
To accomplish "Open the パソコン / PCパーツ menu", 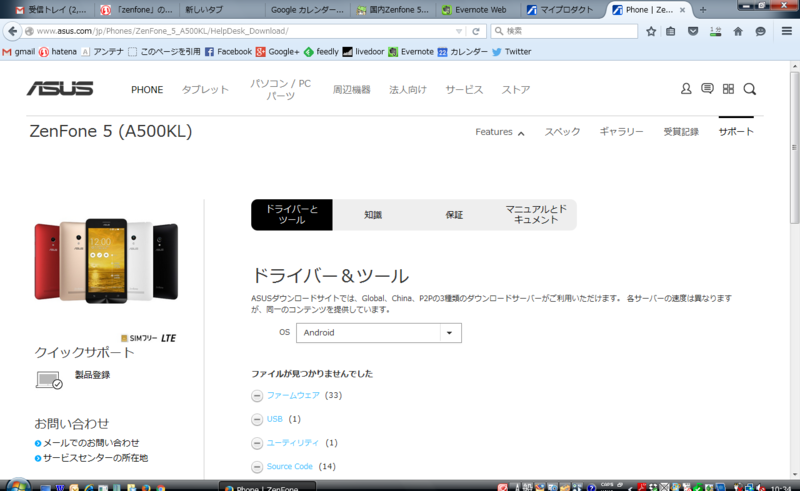I will (x=280, y=90).
